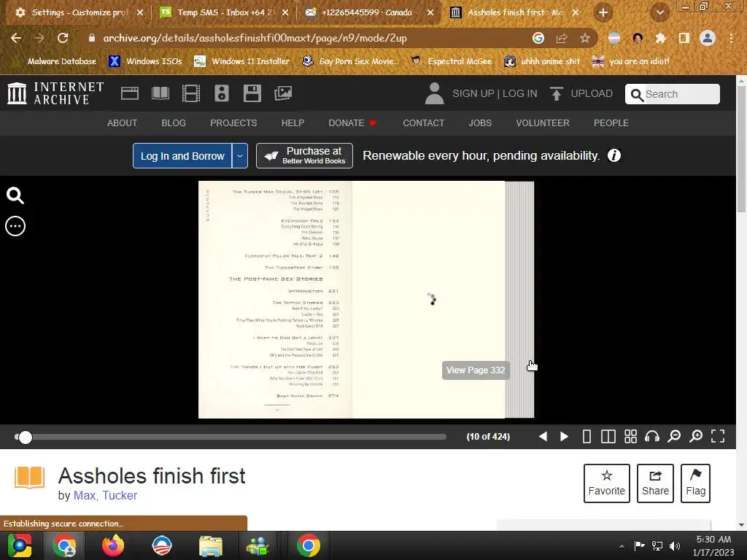Click Purchase at Better World Books
The width and height of the screenshot is (747, 560).
[x=304, y=156]
